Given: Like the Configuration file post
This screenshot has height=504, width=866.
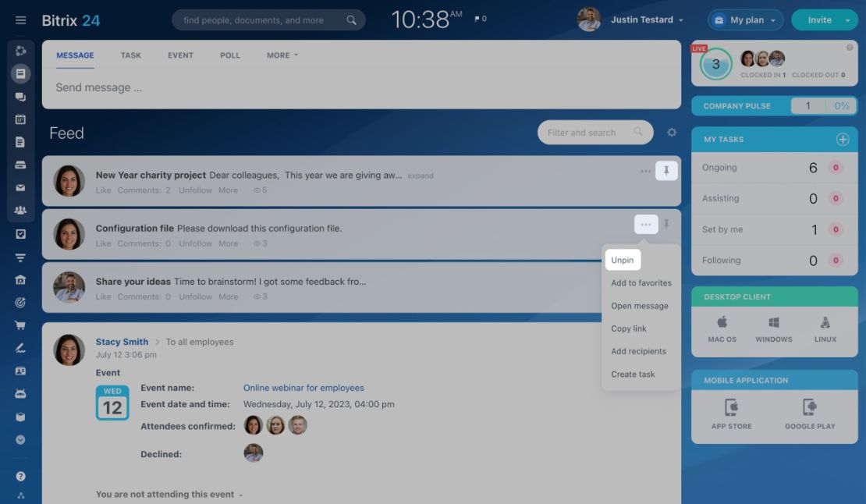Looking at the screenshot, I should click(103, 243).
